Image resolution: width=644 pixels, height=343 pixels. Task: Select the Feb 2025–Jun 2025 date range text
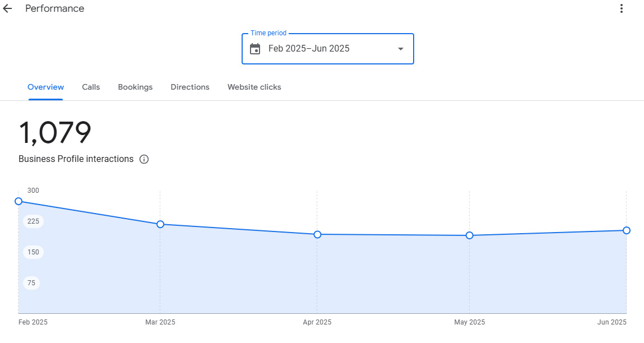pos(309,49)
